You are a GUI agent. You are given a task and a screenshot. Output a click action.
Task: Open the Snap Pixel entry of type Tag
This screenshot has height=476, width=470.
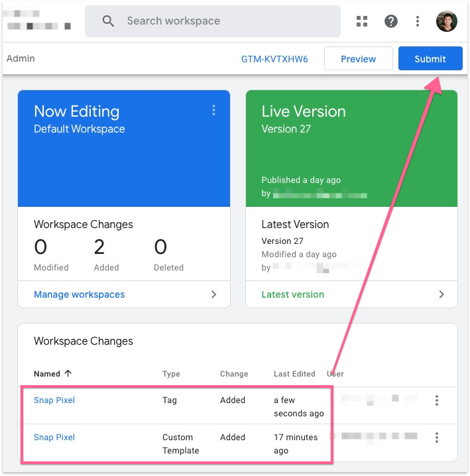(54, 400)
